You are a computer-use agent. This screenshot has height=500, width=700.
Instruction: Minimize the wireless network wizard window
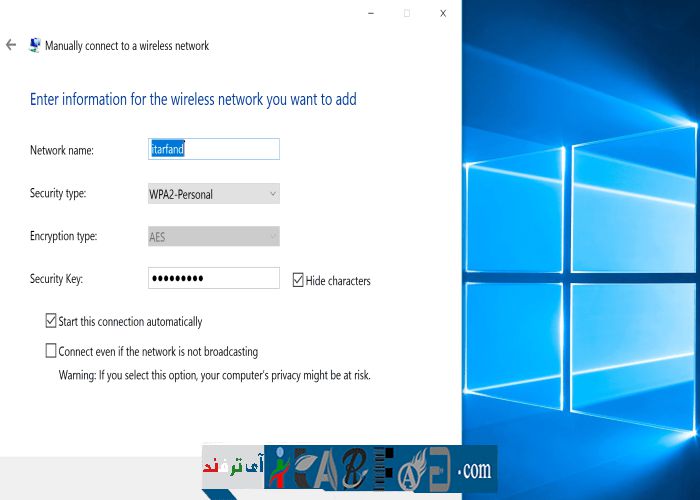[x=370, y=13]
